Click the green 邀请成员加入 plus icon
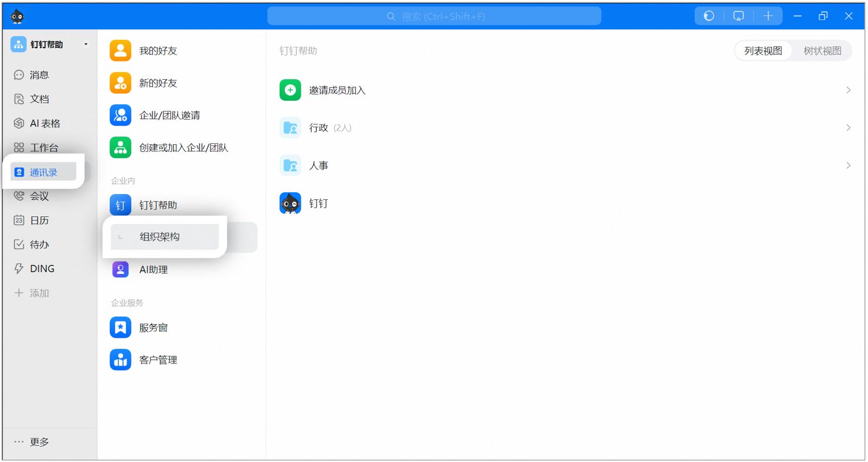 pyautogui.click(x=290, y=90)
